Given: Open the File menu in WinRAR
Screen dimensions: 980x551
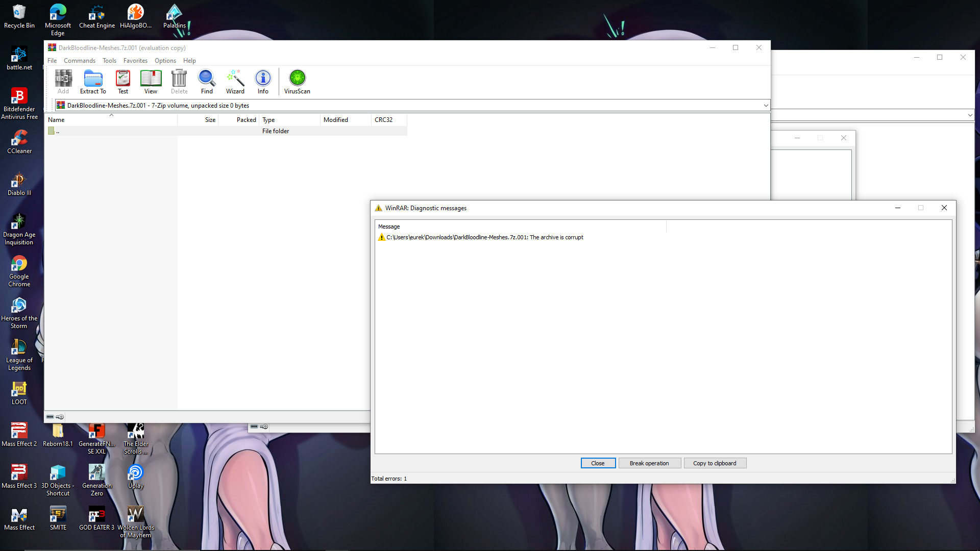Looking at the screenshot, I should tap(52, 60).
